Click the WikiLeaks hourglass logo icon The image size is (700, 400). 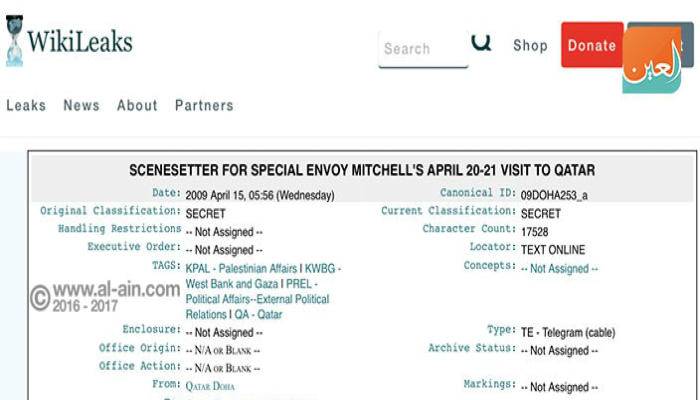14,41
